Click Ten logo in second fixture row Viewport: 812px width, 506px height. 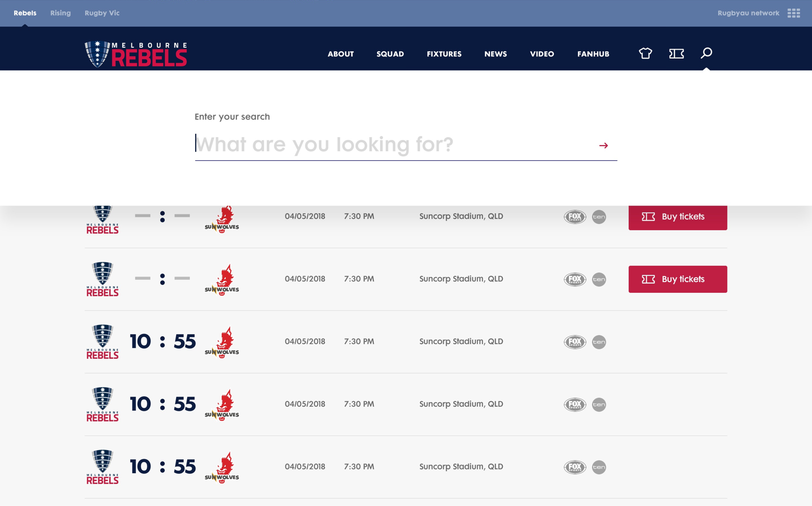click(x=599, y=279)
